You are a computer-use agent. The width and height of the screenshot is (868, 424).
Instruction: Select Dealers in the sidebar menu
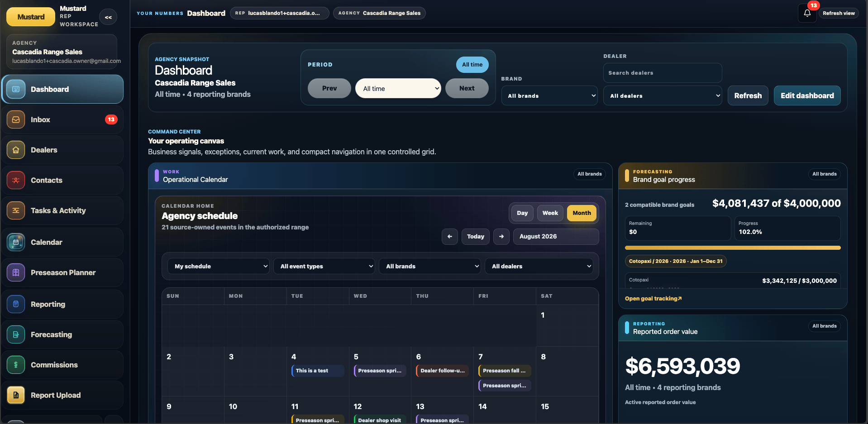62,150
